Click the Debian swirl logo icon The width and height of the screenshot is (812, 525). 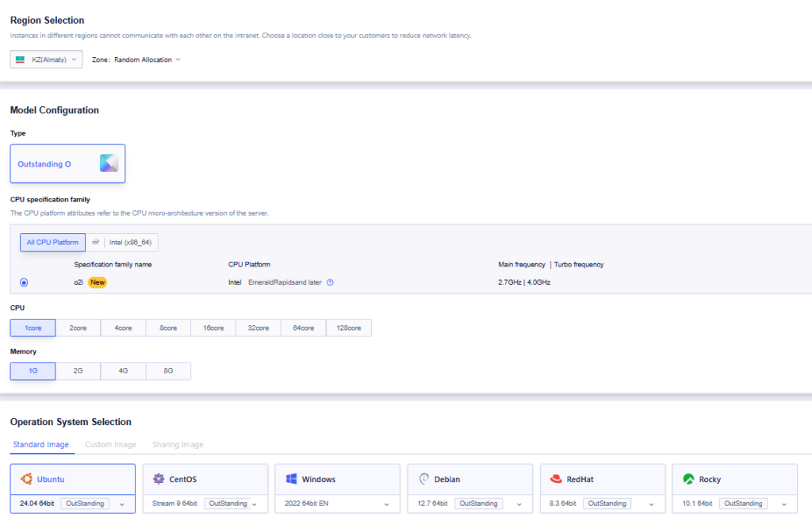(423, 479)
